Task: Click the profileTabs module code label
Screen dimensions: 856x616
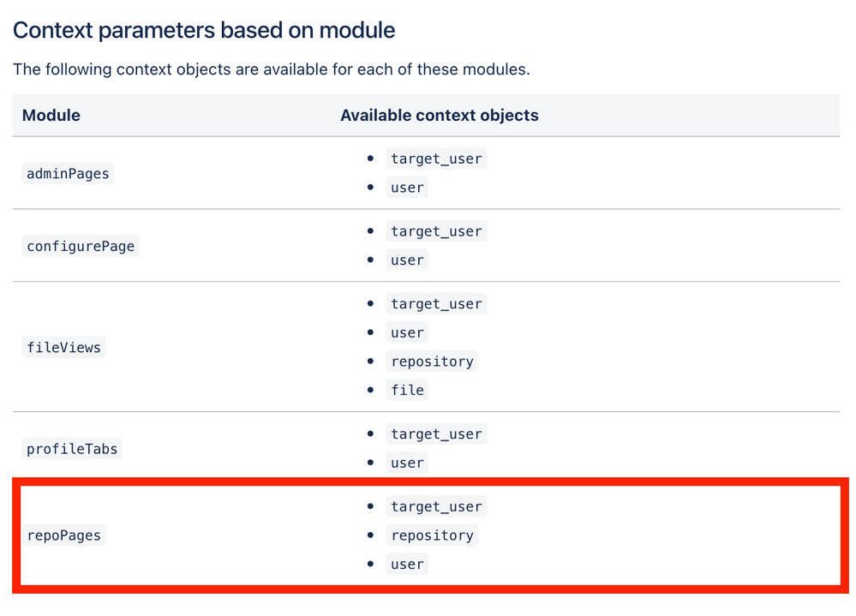Action: tap(72, 448)
